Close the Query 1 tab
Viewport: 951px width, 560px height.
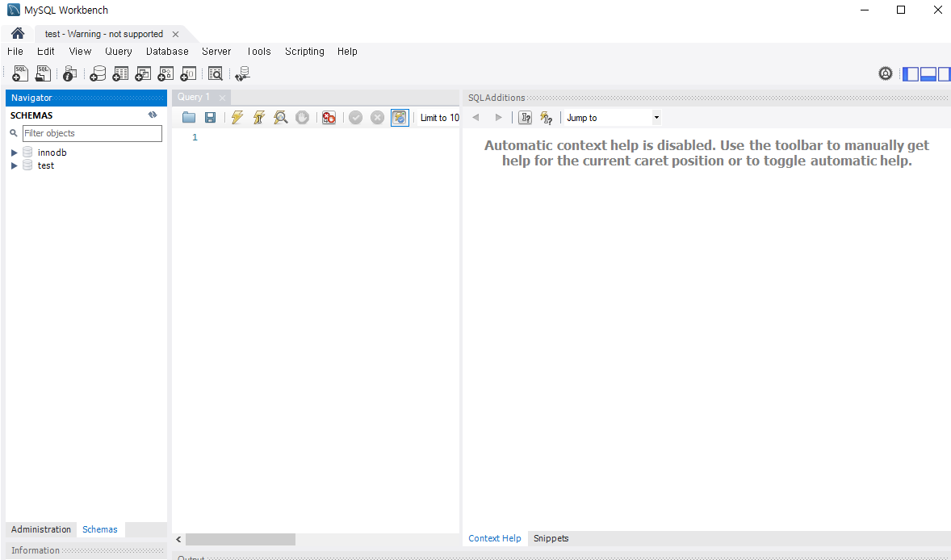point(222,98)
